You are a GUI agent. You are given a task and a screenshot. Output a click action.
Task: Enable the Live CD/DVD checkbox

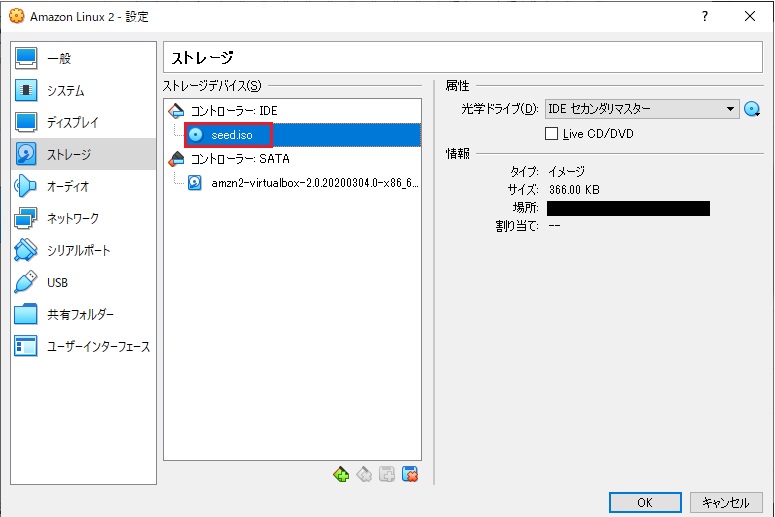(x=551, y=133)
